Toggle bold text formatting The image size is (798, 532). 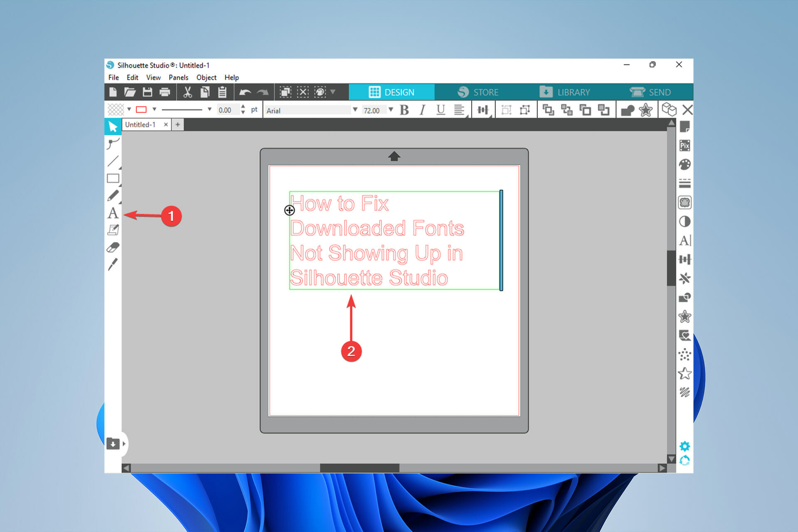point(404,110)
